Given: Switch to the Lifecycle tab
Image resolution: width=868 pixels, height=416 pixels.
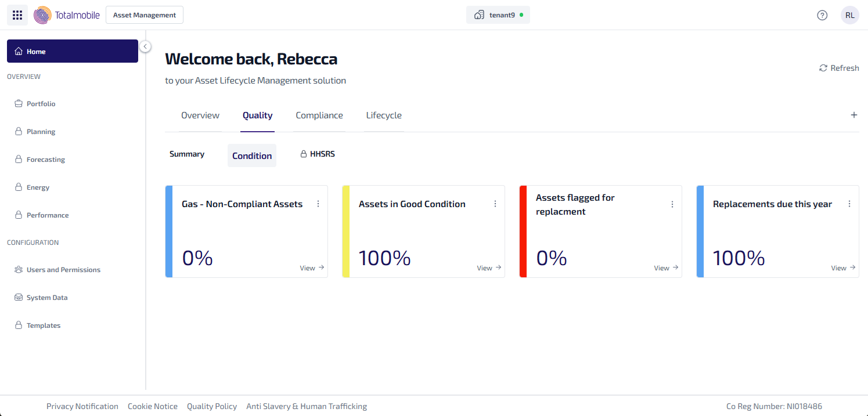Looking at the screenshot, I should click(x=384, y=115).
